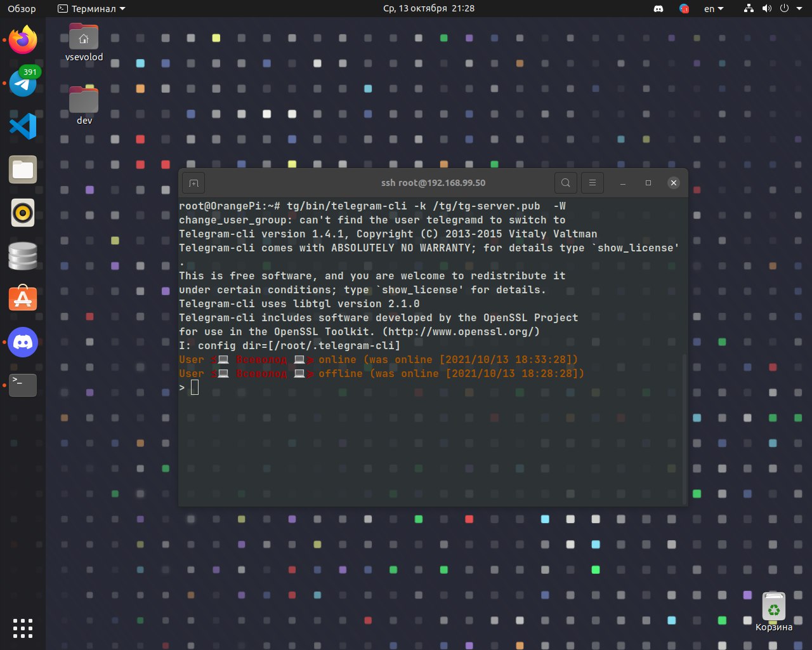This screenshot has height=650, width=812.
Task: Open Telegram with 391 unread badge
Action: pyautogui.click(x=23, y=83)
